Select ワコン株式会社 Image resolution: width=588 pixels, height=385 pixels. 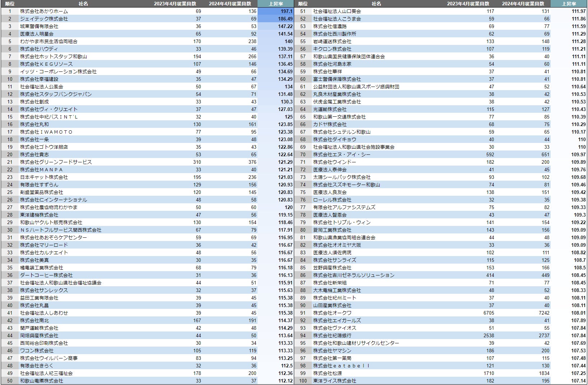(37, 351)
